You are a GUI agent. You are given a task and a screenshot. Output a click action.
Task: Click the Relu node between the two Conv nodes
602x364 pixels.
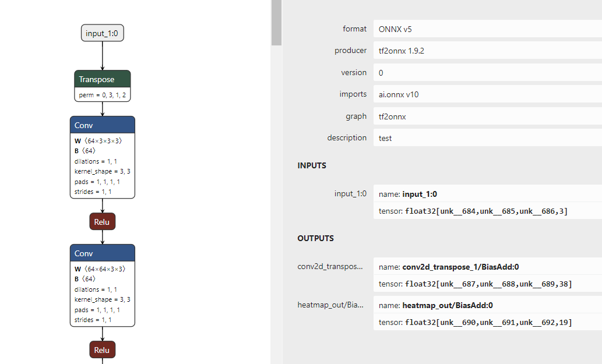102,222
